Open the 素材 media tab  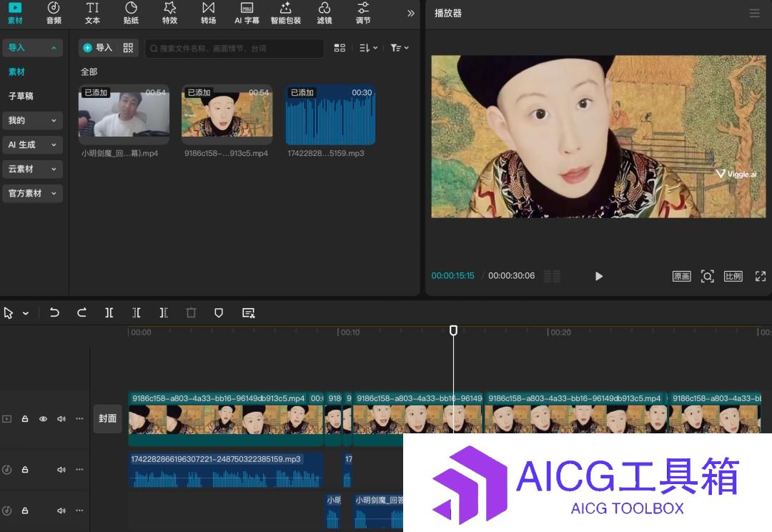[15, 14]
